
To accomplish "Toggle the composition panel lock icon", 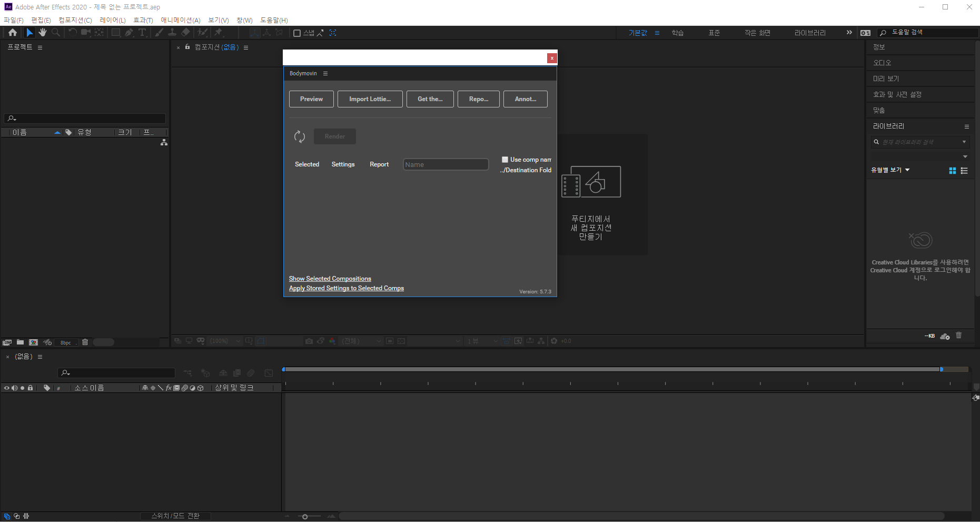I will 187,47.
